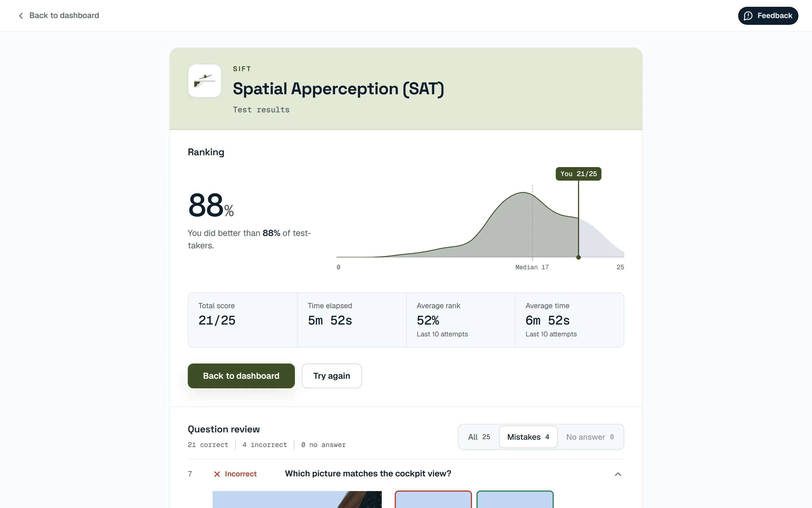812x508 pixels.
Task: Click the Total score 21/25 value
Action: [x=217, y=320]
